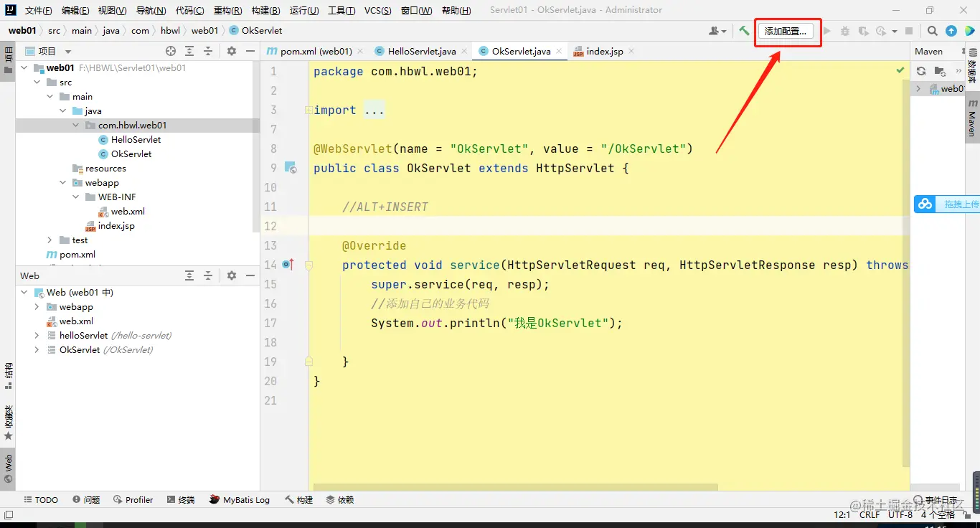980x528 pixels.
Task: Open Web panel gear settings
Action: [x=232, y=275]
